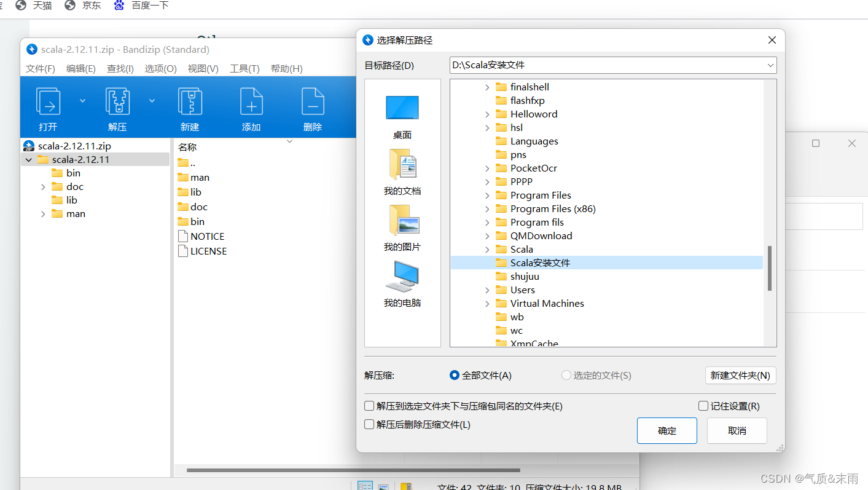Select the Users folder in dialog tree

click(522, 290)
